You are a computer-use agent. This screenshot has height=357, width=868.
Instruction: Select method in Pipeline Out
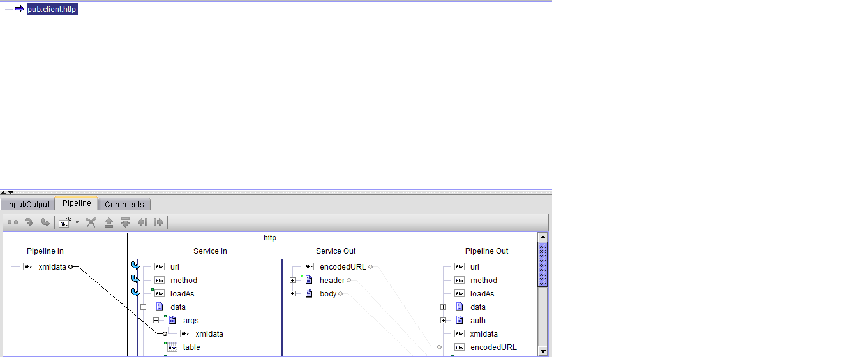pyautogui.click(x=484, y=280)
